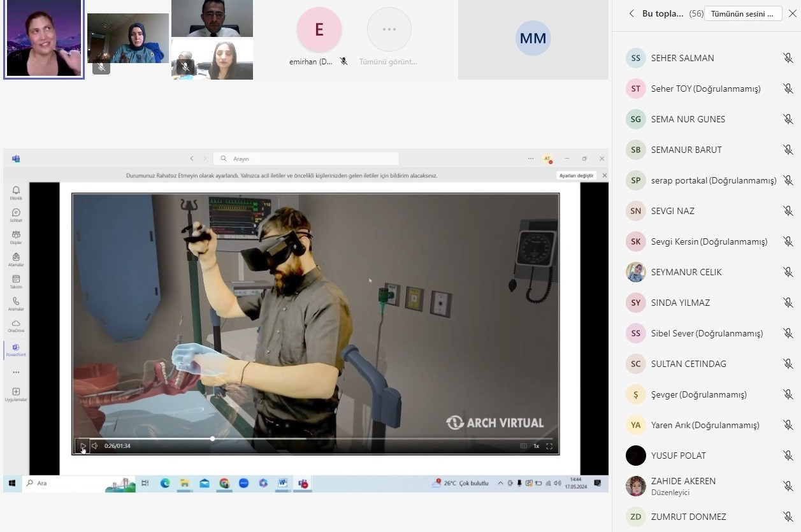Click the video progress bar handle
The width and height of the screenshot is (801, 532).
pyautogui.click(x=212, y=438)
